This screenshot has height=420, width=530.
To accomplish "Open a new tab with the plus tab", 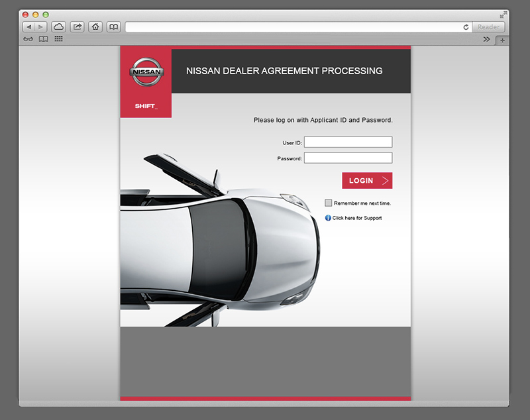I will (x=502, y=40).
